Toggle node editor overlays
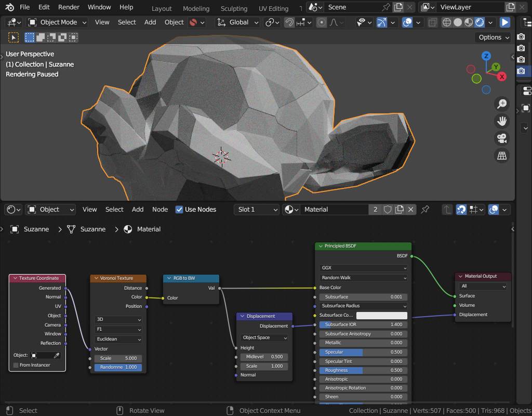Viewport: 532px width, 416px height. click(x=494, y=210)
